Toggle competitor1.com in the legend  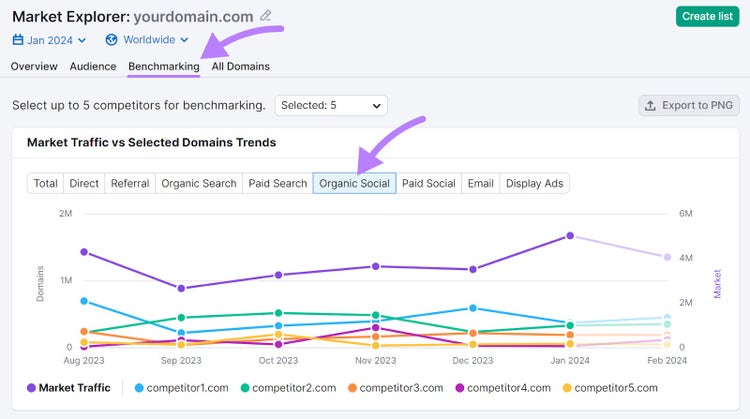pos(182,388)
